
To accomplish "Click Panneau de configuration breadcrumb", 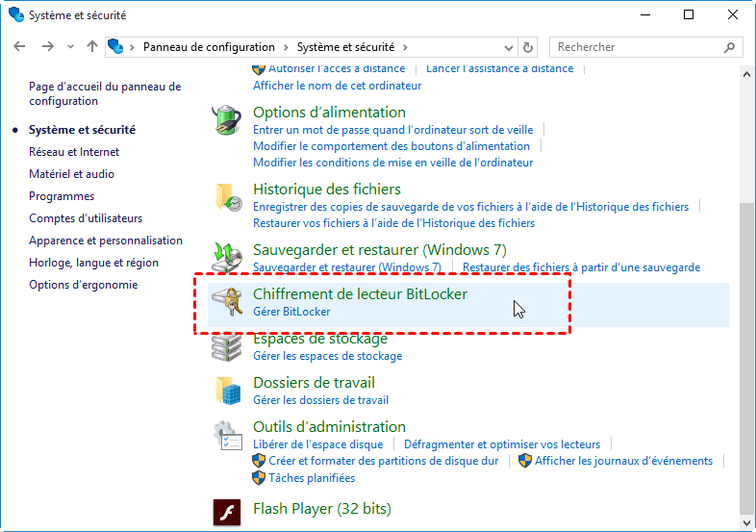I will click(x=209, y=47).
